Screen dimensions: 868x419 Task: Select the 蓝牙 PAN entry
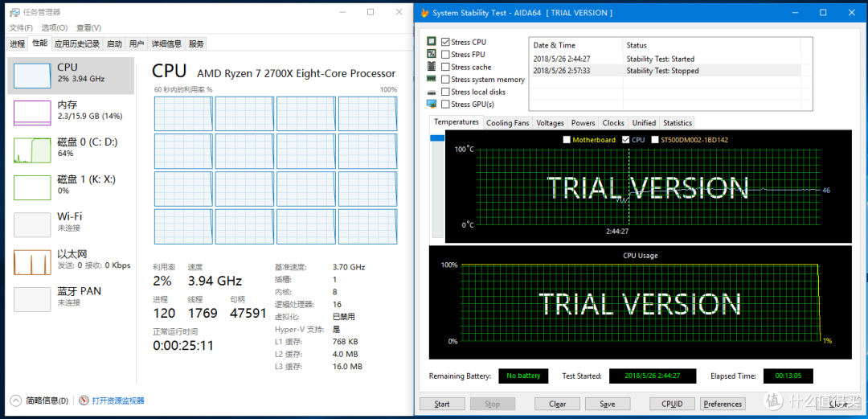tap(71, 298)
